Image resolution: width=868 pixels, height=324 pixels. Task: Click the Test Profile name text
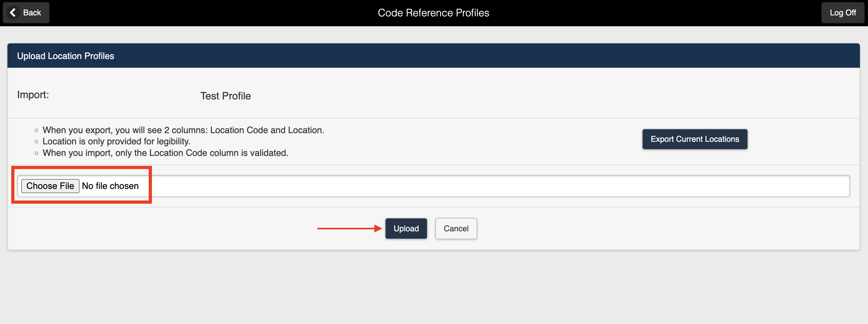225,96
